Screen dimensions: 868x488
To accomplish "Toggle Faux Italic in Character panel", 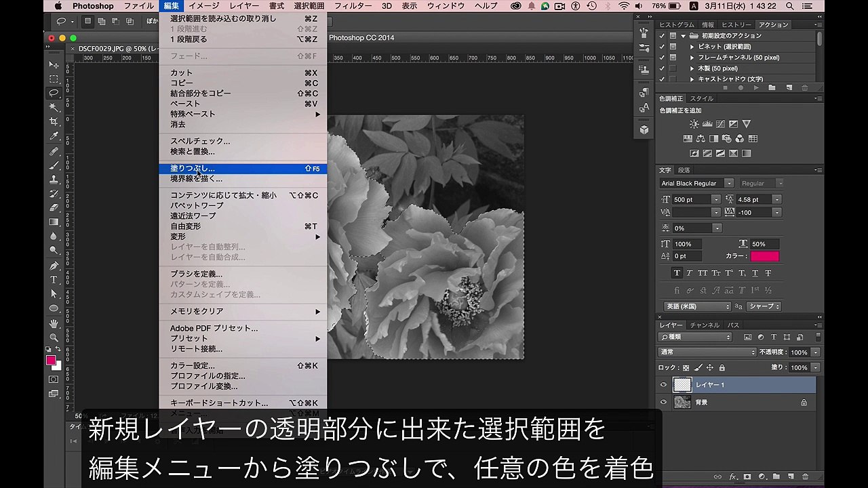I will (x=690, y=273).
